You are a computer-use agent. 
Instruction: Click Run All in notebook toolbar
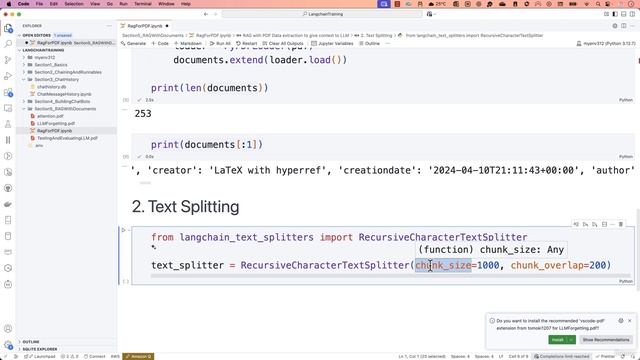(220, 43)
